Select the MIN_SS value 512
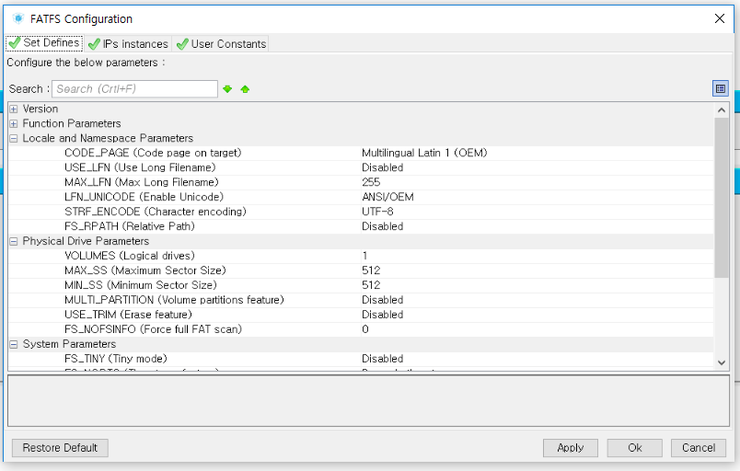This screenshot has width=740, height=471. click(371, 285)
